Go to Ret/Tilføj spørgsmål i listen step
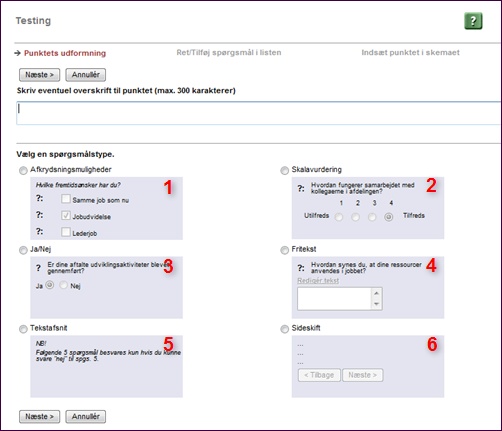Screen dimensions: 502x431 pos(229,53)
